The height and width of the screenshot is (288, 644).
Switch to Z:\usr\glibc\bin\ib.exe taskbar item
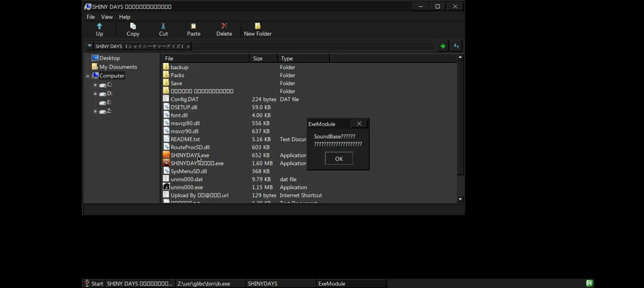(210, 284)
